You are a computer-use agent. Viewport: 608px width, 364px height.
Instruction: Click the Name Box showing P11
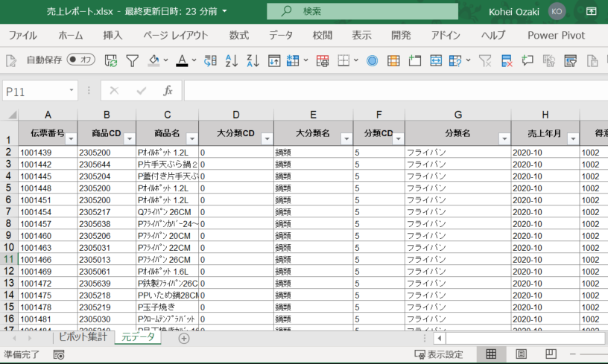pos(40,91)
